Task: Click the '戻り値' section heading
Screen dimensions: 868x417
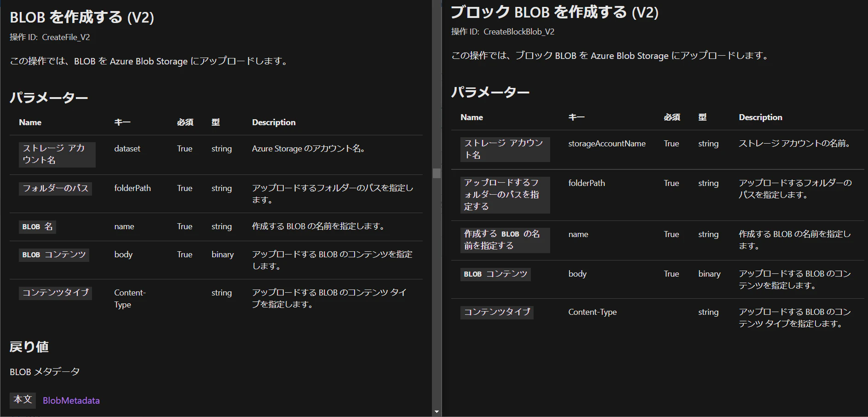Action: [29, 347]
